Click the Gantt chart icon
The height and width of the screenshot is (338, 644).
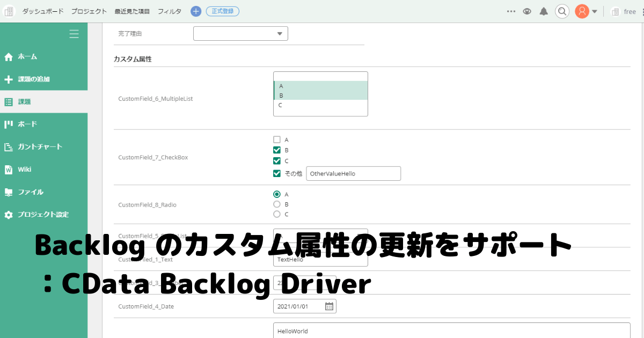coord(8,147)
